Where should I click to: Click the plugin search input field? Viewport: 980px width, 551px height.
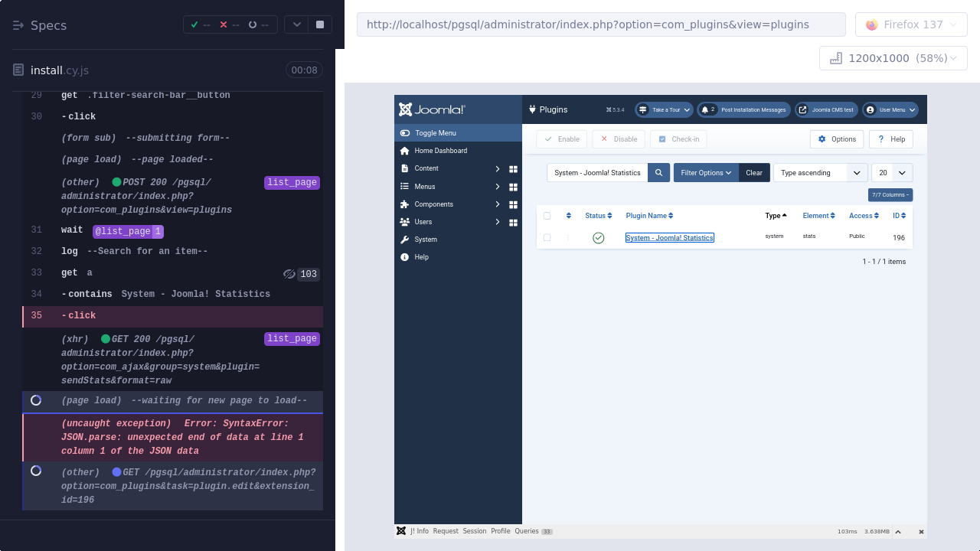click(x=597, y=173)
